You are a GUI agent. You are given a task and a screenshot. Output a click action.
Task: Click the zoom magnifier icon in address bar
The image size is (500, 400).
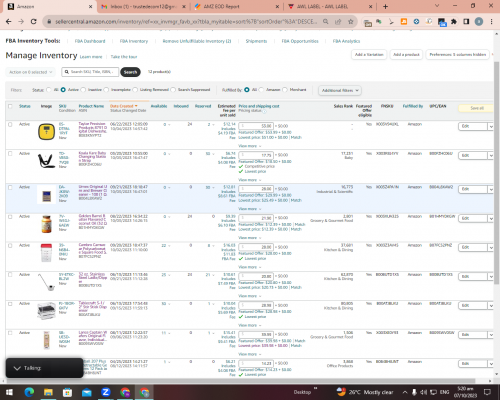(x=326, y=22)
